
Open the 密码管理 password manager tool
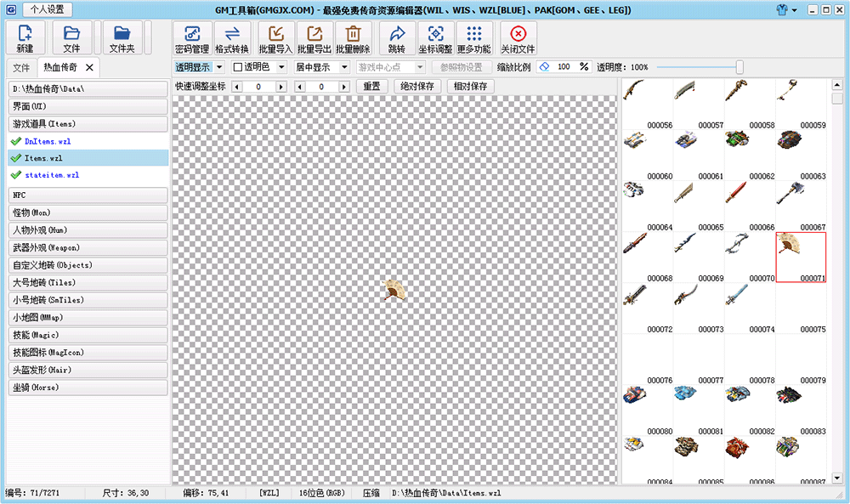[x=191, y=38]
